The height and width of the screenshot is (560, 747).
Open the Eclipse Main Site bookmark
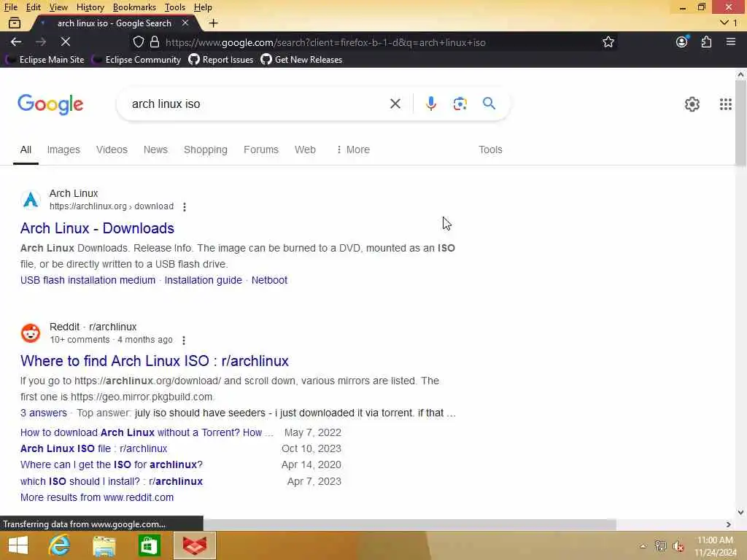(x=45, y=60)
